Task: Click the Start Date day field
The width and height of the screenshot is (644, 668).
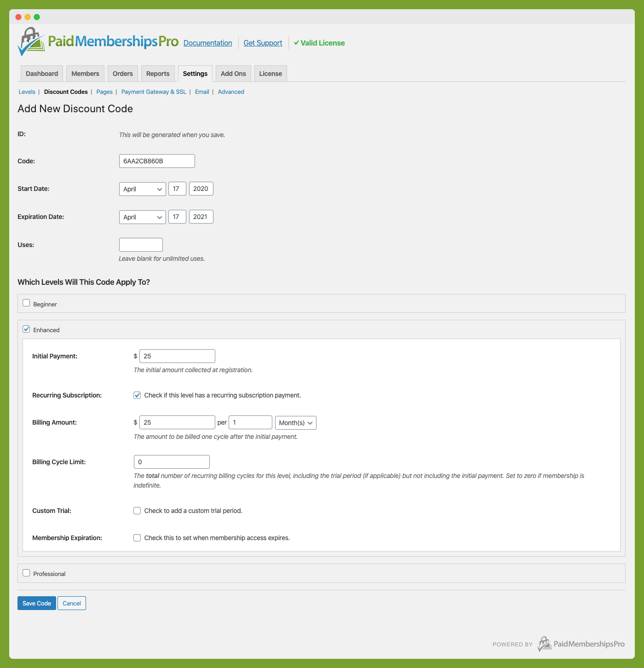Action: (177, 189)
